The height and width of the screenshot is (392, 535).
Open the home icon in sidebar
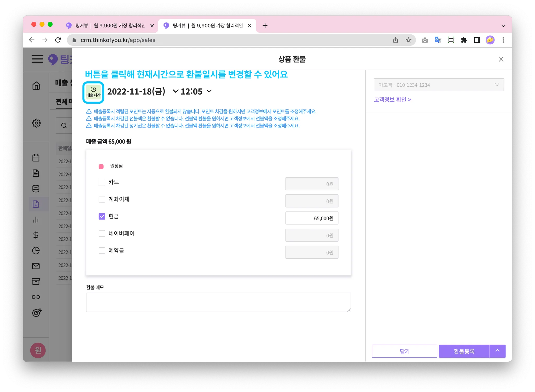tap(36, 86)
